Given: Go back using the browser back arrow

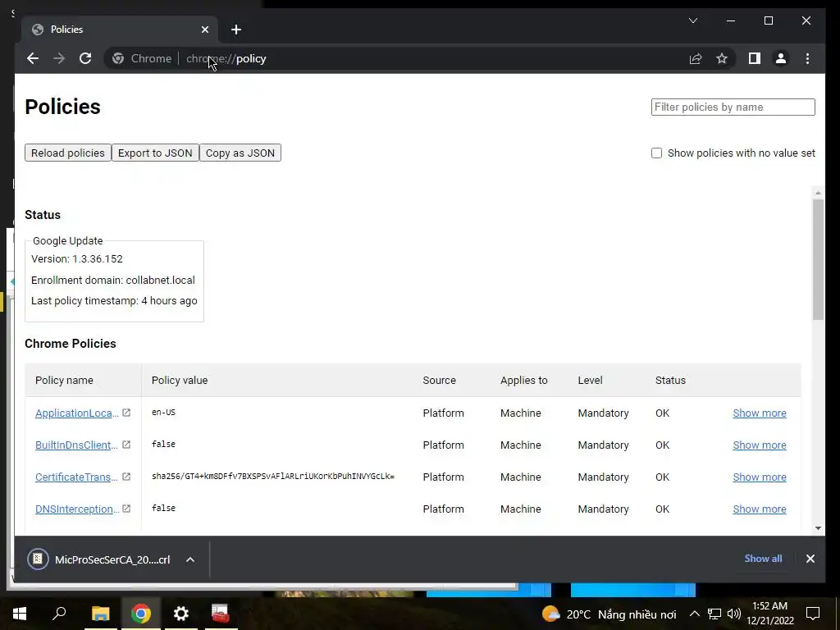Looking at the screenshot, I should (33, 58).
